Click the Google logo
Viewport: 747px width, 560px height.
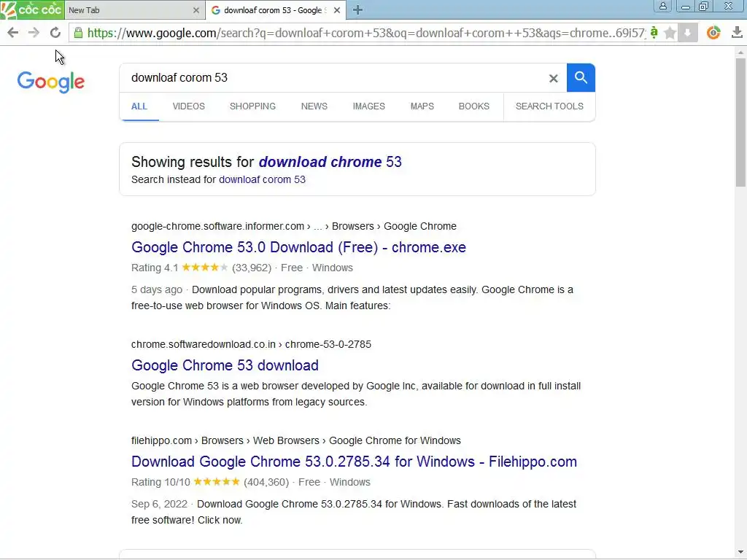pos(51,82)
